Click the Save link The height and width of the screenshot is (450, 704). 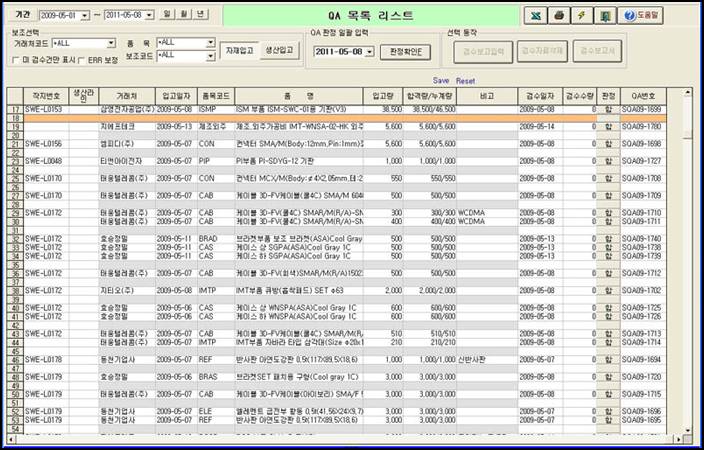coord(440,80)
